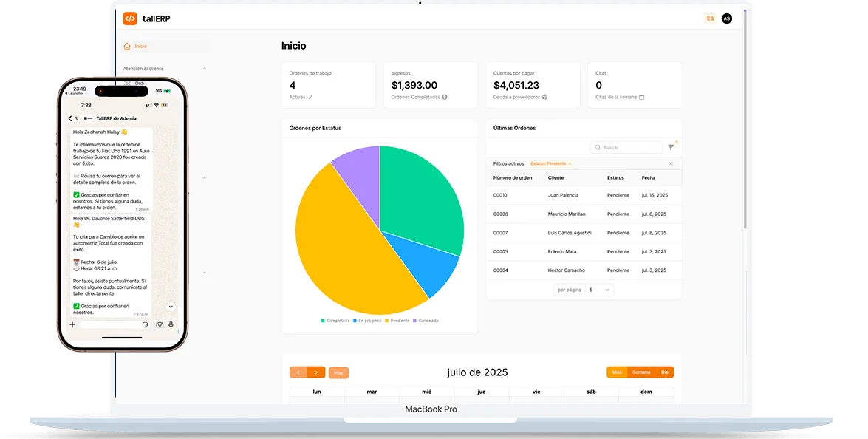Image resolution: width=868 pixels, height=439 pixels.
Task: Open the Inicio home sidebar item
Action: (165, 47)
